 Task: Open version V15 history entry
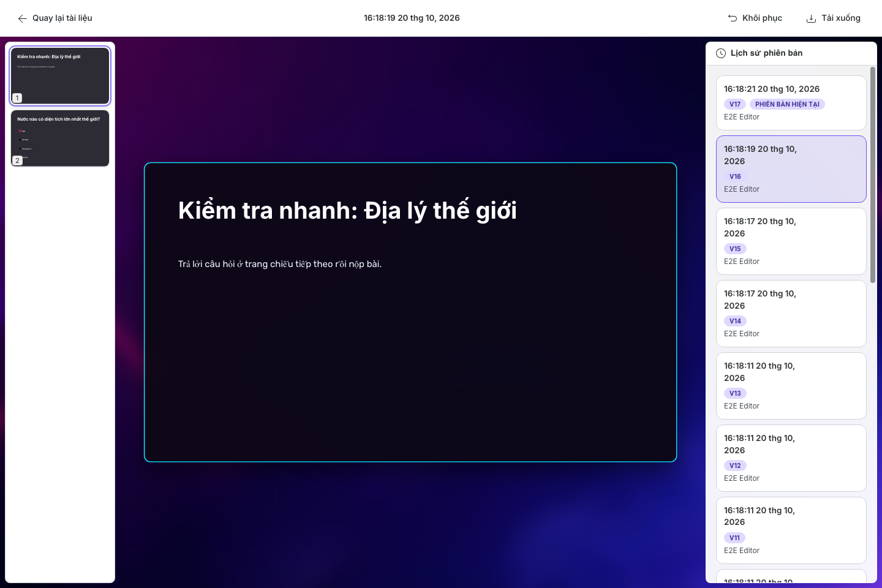791,241
